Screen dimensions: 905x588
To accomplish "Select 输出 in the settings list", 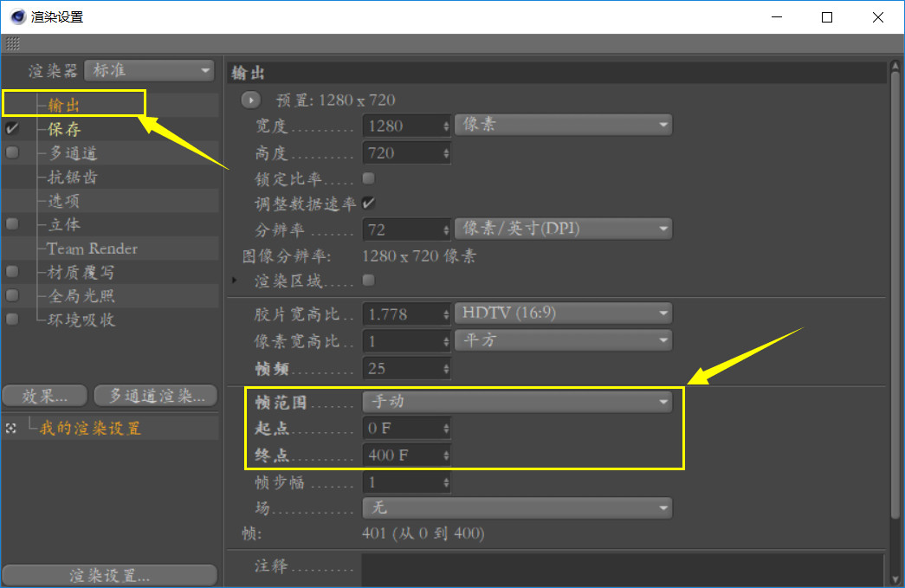I will [x=63, y=105].
